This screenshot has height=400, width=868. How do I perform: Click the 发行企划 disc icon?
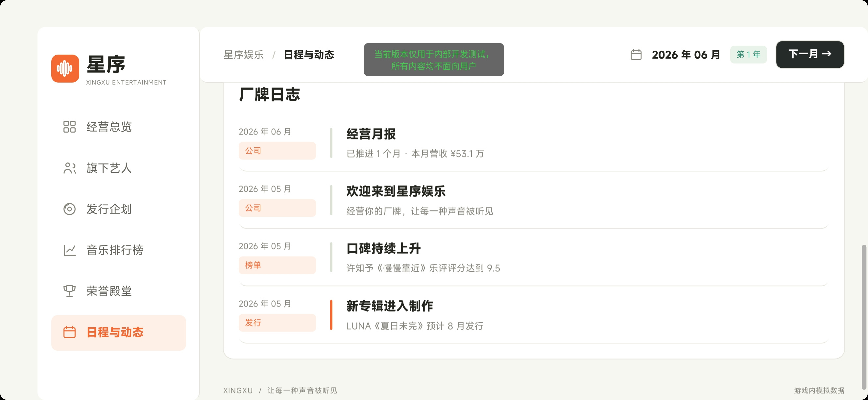pyautogui.click(x=69, y=209)
